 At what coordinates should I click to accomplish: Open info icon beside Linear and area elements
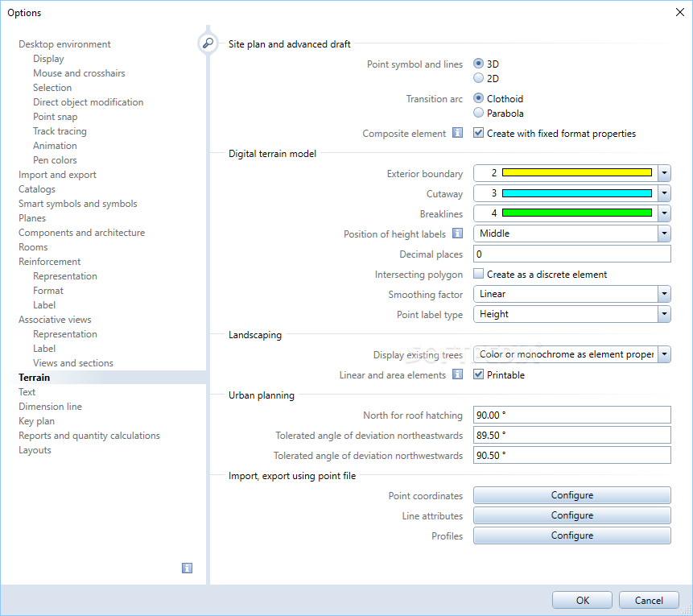[x=457, y=374]
